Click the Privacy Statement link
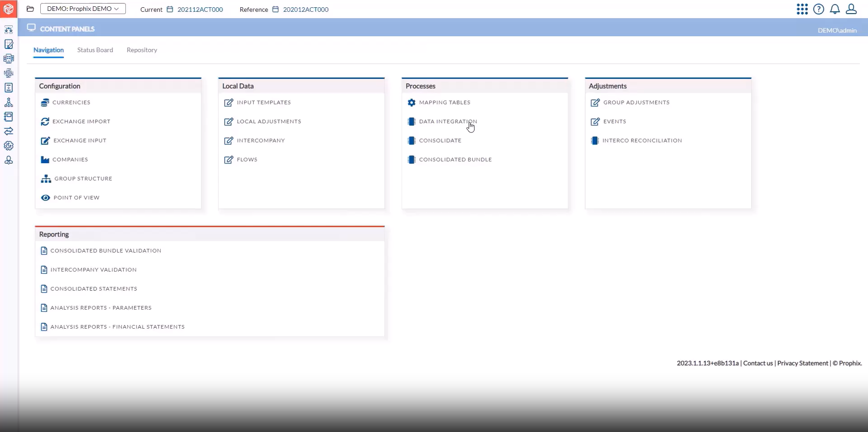 [x=802, y=363]
